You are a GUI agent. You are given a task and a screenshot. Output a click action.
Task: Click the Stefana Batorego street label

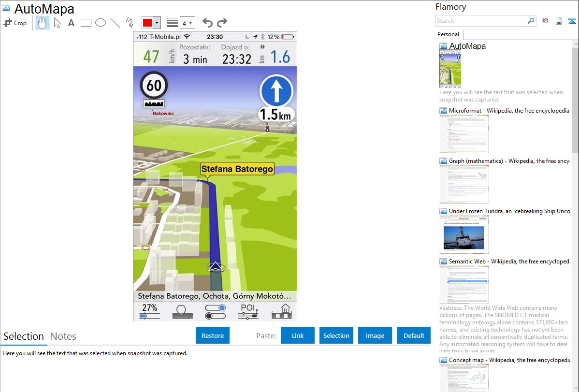pyautogui.click(x=237, y=169)
